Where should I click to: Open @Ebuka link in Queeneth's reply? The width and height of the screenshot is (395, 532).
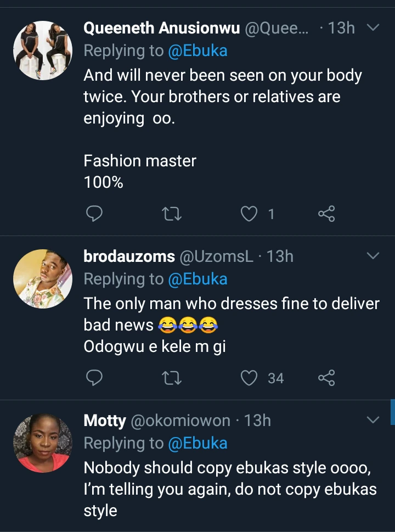(198, 51)
